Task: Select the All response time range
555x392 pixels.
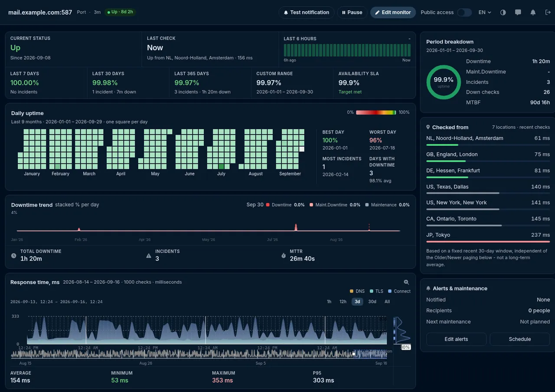Action: click(x=387, y=302)
